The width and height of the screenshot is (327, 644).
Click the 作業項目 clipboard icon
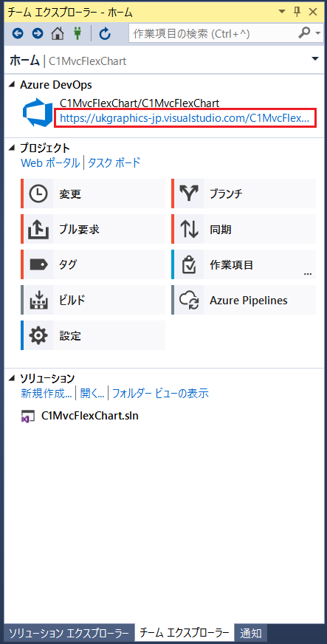pos(189,264)
